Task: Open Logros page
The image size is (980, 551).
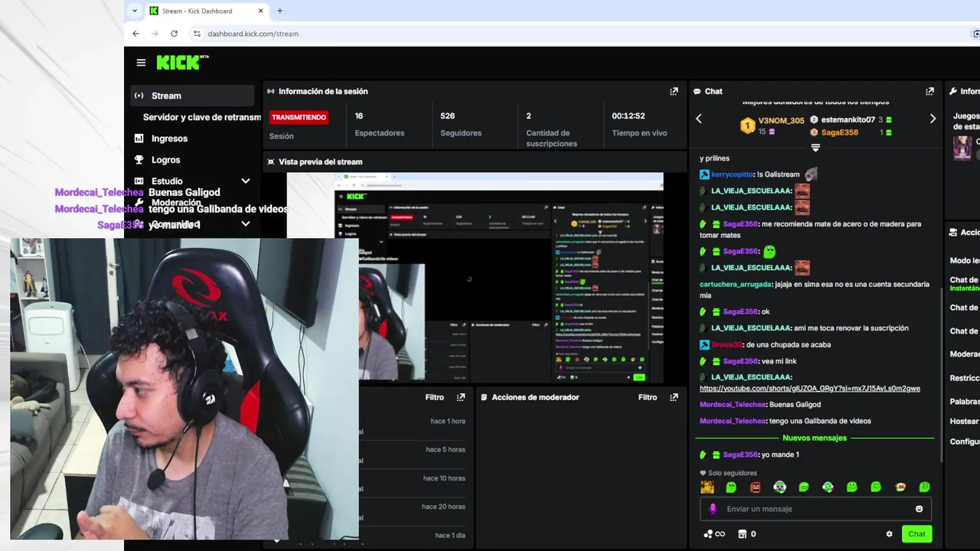Action: point(165,160)
